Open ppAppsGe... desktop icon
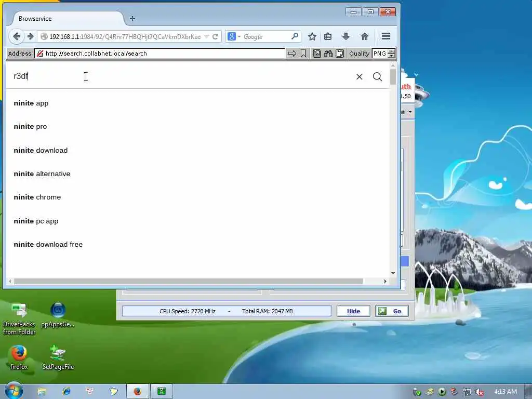Image resolution: width=532 pixels, height=399 pixels. tap(58, 315)
